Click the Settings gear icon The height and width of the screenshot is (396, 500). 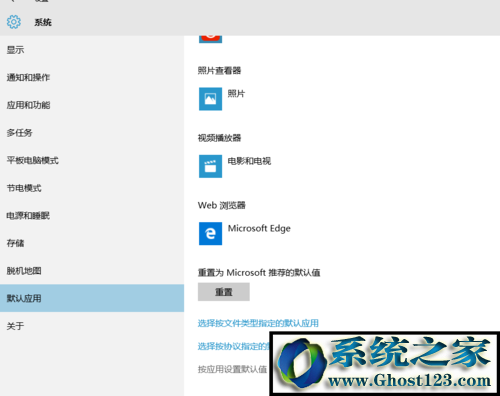click(x=14, y=22)
